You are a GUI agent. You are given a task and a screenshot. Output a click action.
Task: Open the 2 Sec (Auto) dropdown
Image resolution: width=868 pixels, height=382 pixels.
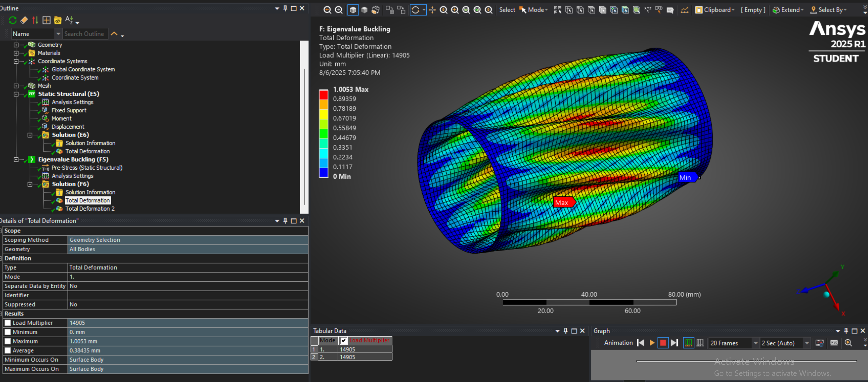[807, 343]
